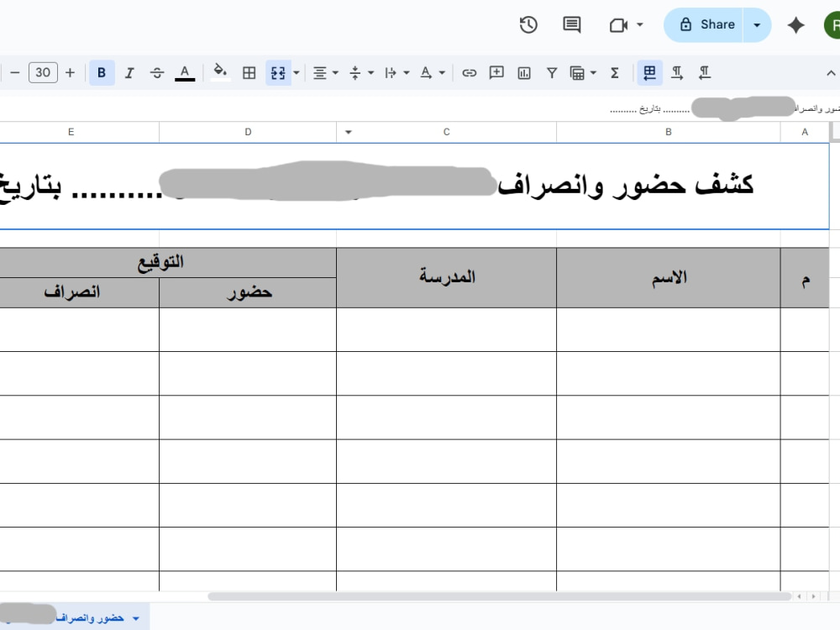The height and width of the screenshot is (630, 840).
Task: Insert a chart icon
Action: click(x=524, y=72)
